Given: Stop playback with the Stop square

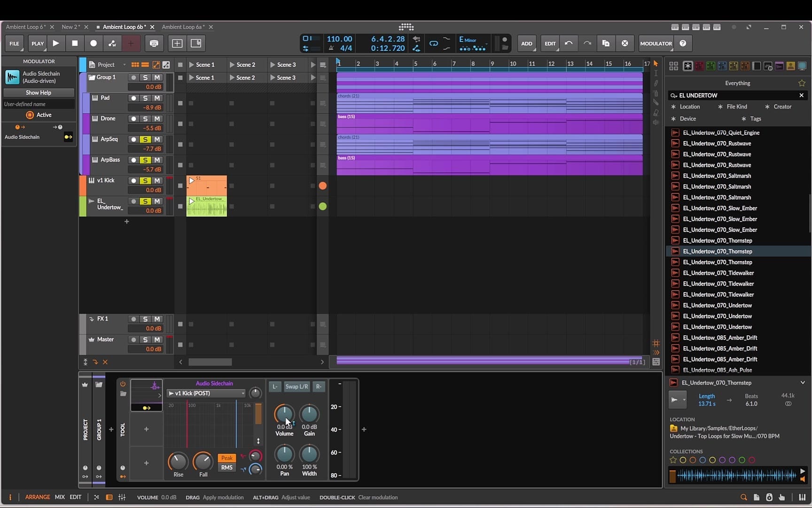Looking at the screenshot, I should coord(75,43).
